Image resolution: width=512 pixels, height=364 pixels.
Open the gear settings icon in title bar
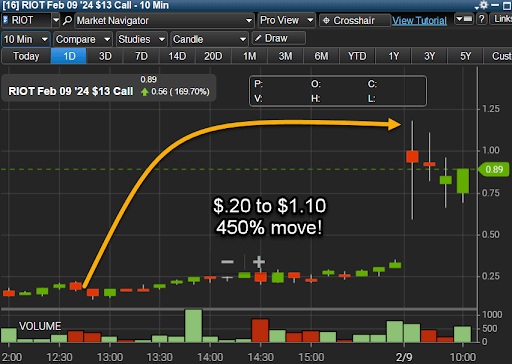pyautogui.click(x=484, y=5)
